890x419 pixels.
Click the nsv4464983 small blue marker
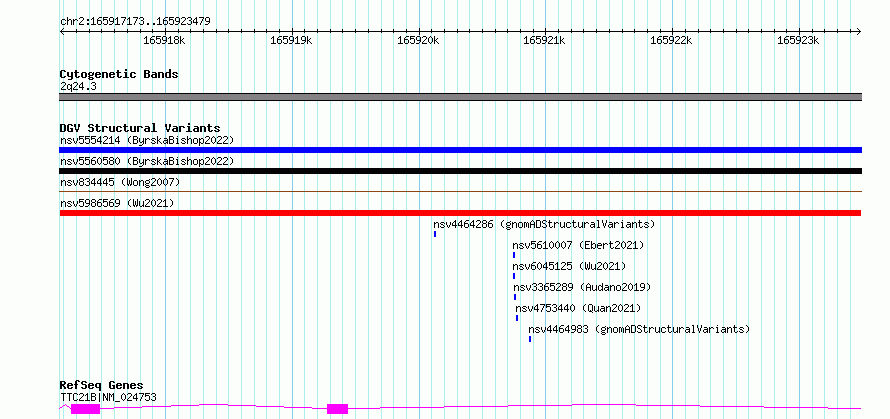pos(530,339)
